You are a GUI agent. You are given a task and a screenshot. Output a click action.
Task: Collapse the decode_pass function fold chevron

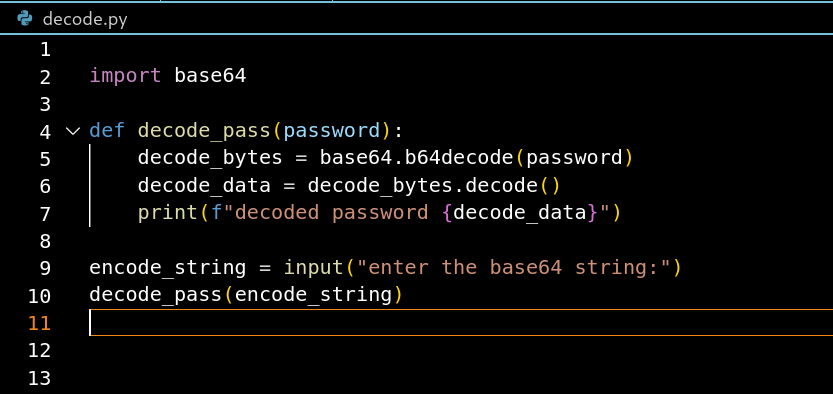73,131
